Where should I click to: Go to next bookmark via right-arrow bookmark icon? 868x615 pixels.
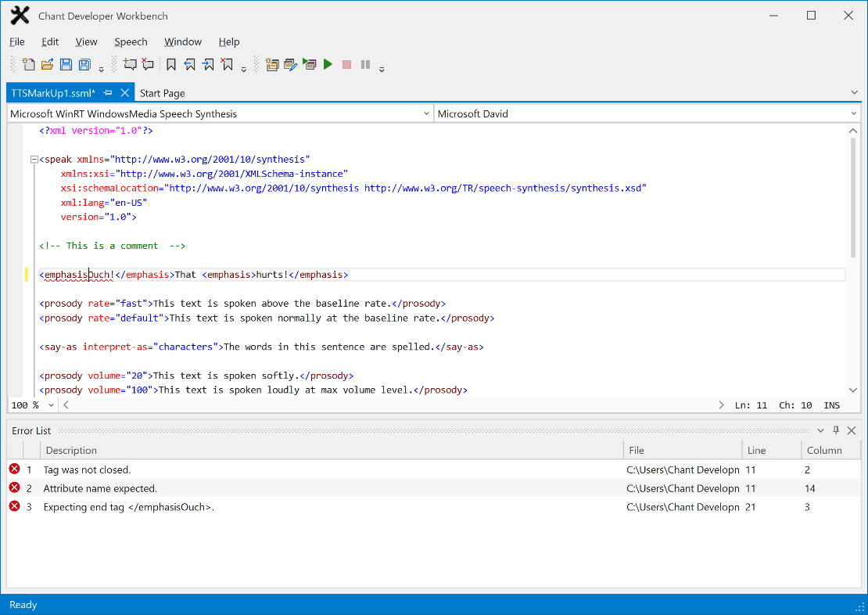(209, 65)
